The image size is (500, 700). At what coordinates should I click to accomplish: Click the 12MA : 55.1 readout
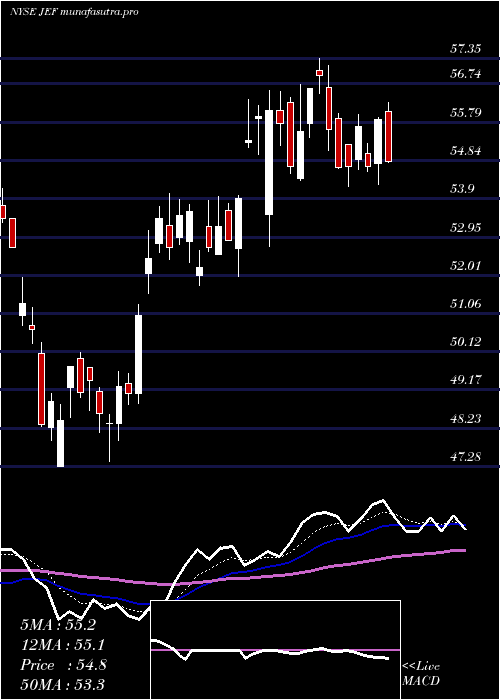click(61, 645)
